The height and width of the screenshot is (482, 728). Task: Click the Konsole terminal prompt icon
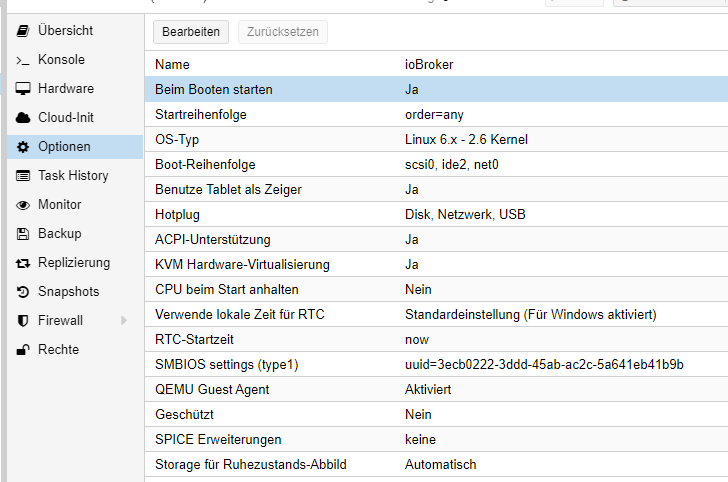[x=23, y=60]
